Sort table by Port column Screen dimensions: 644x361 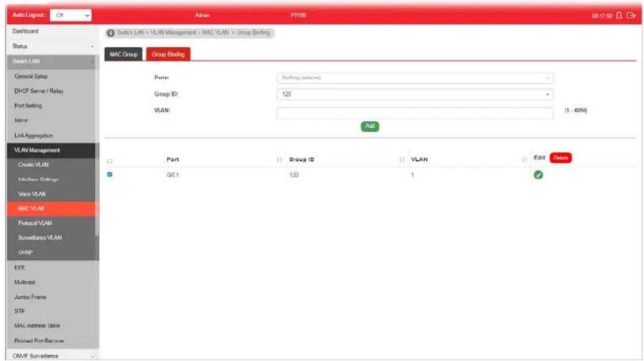pyautogui.click(x=279, y=160)
